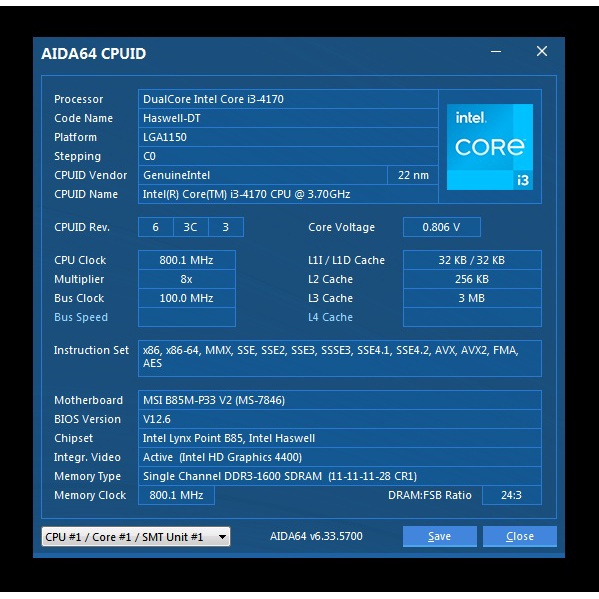Viewport: 599px width, 599px height.
Task: Click the DRAM:FSB Ratio value 24:3
Action: click(x=512, y=495)
